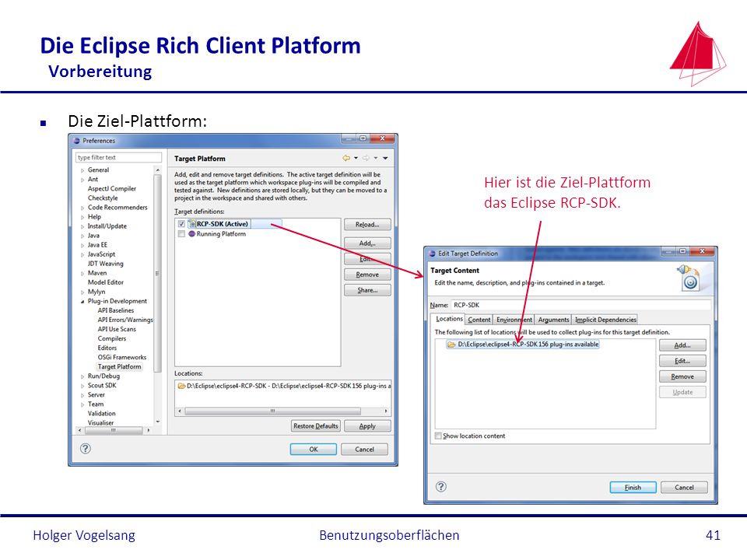Image resolution: width=747 pixels, height=560 pixels.
Task: Confirm Preferences with OK
Action: 313,449
